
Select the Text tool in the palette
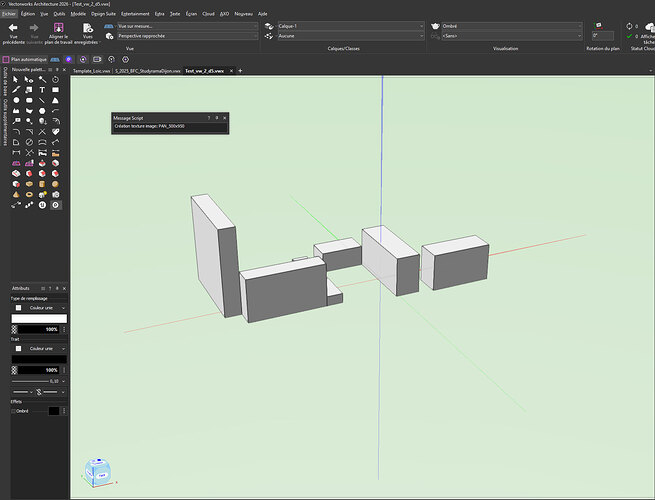click(x=42, y=90)
